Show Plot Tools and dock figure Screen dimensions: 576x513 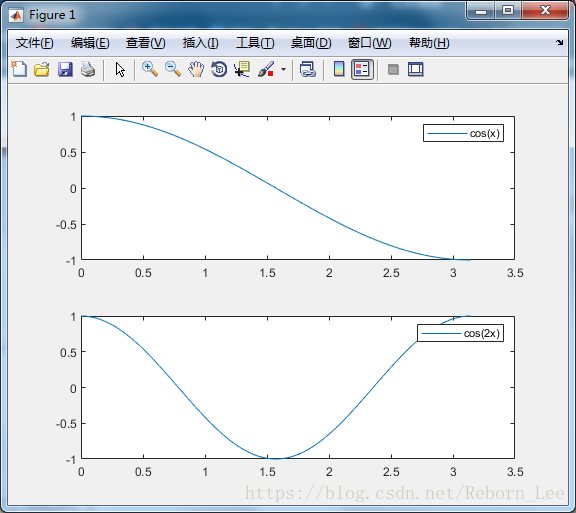click(415, 69)
